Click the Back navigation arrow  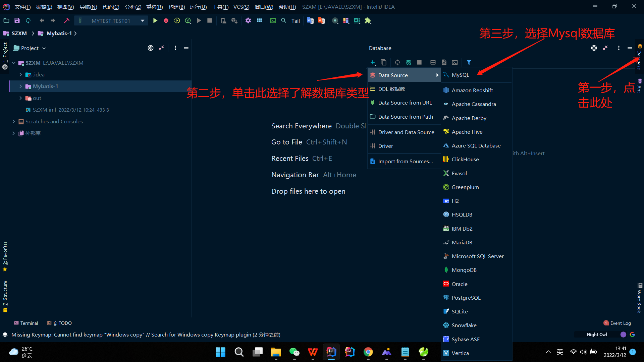pyautogui.click(x=42, y=21)
